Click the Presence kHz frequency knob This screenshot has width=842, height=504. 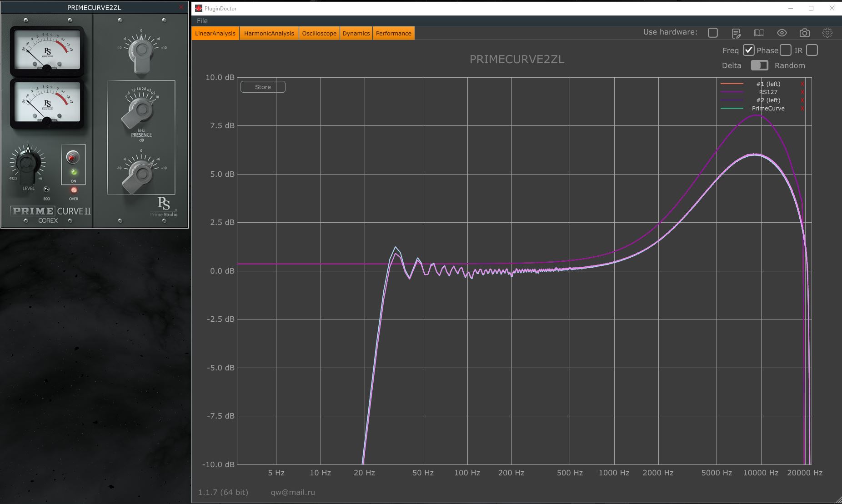point(140,111)
